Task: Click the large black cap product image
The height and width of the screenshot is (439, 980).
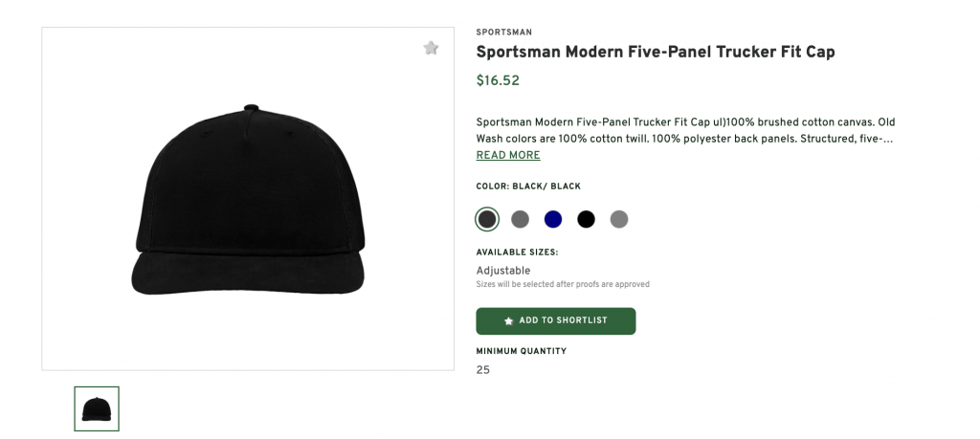Action: 248,199
